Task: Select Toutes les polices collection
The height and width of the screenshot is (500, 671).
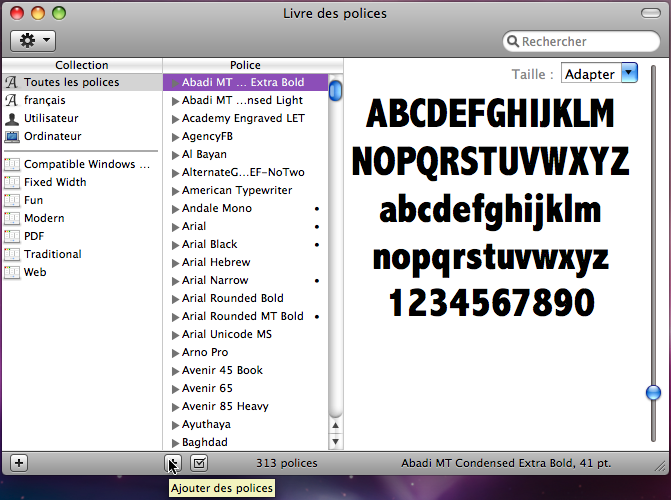Action: (70, 82)
